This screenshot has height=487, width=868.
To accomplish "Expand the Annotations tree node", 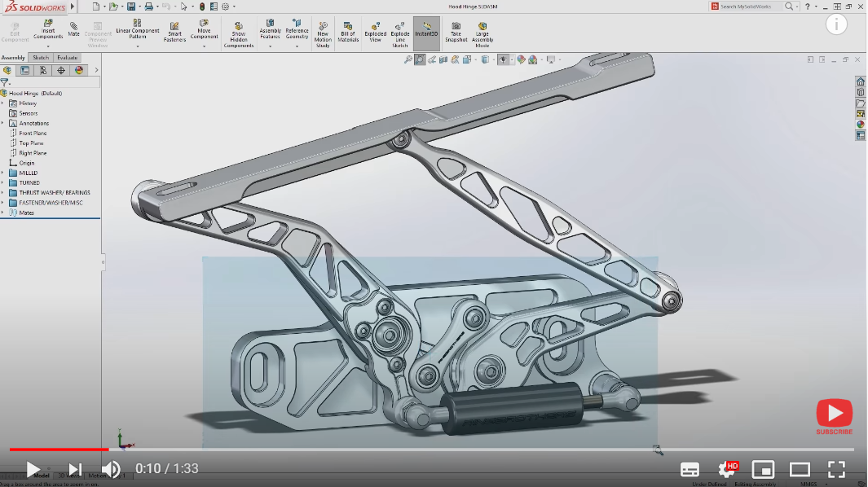I will point(2,124).
